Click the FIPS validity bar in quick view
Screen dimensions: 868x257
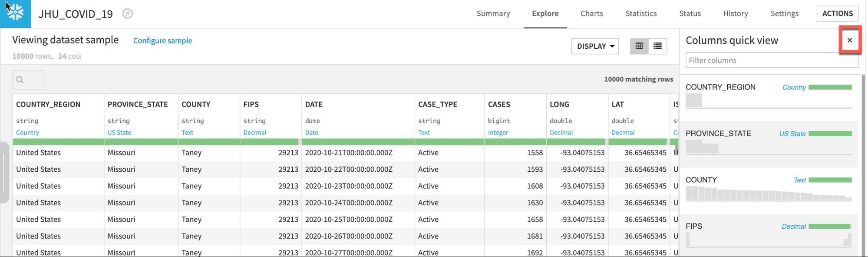coord(830,226)
